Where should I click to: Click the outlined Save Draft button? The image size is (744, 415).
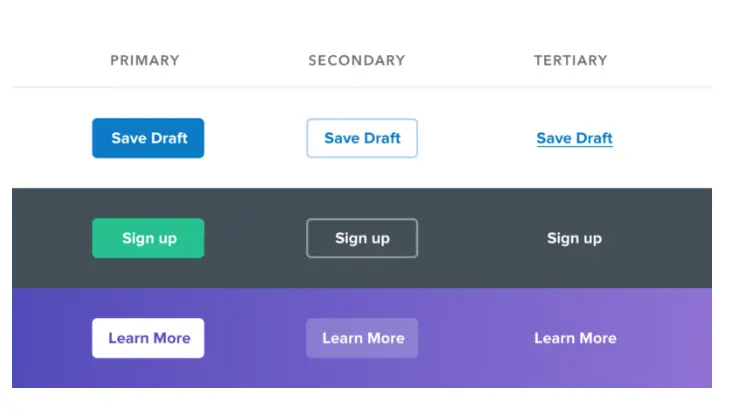(x=362, y=138)
